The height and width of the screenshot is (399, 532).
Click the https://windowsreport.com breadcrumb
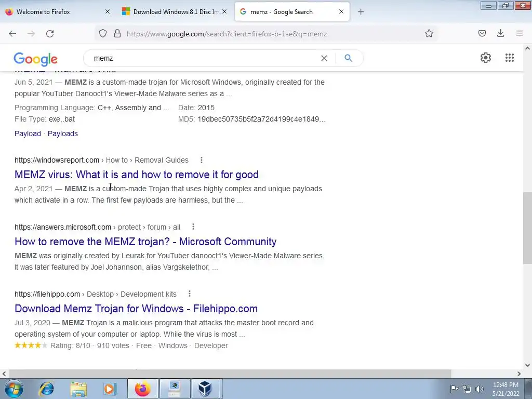[x=57, y=160]
